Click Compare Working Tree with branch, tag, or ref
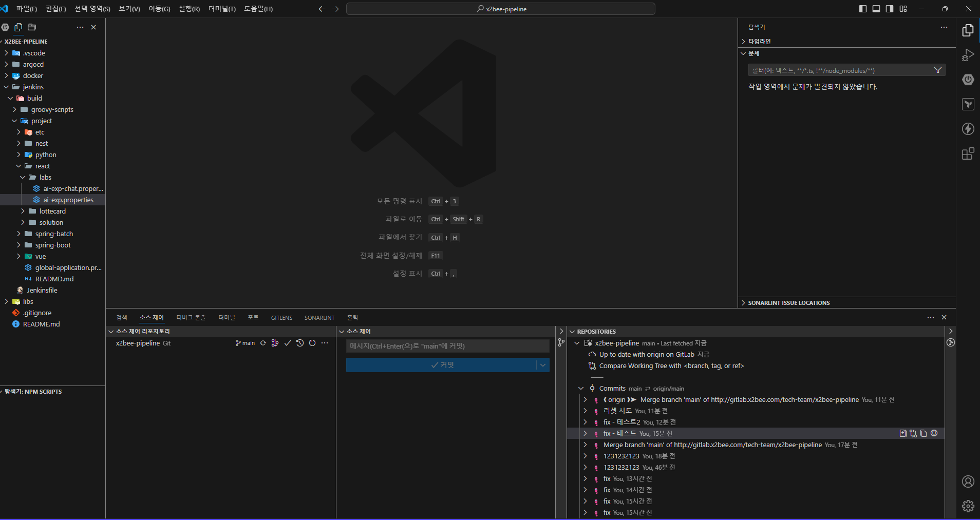 671,366
